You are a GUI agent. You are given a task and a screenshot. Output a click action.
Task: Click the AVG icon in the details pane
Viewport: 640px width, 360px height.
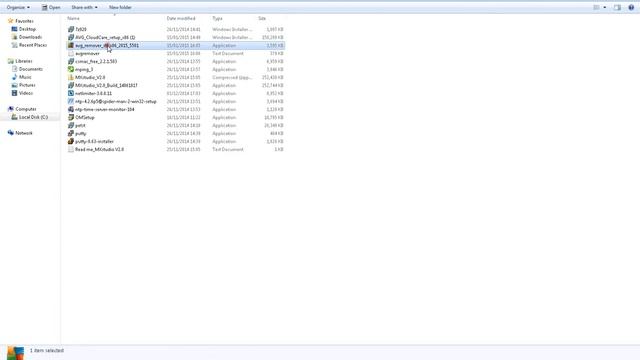click(x=16, y=353)
